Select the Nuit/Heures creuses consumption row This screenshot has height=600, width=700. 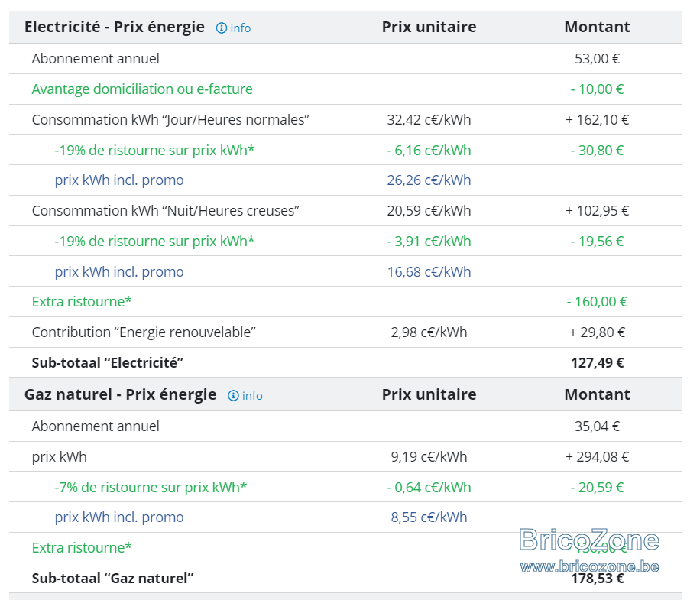[345, 211]
